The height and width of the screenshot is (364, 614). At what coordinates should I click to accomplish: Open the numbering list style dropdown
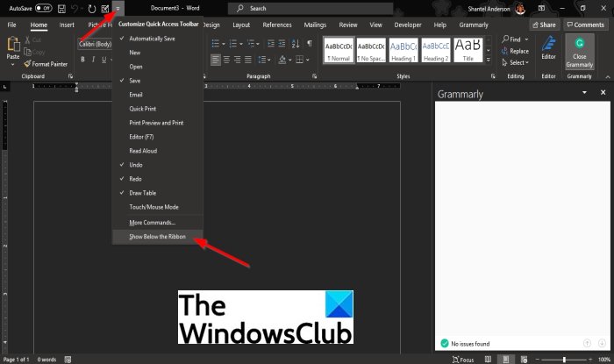point(241,44)
